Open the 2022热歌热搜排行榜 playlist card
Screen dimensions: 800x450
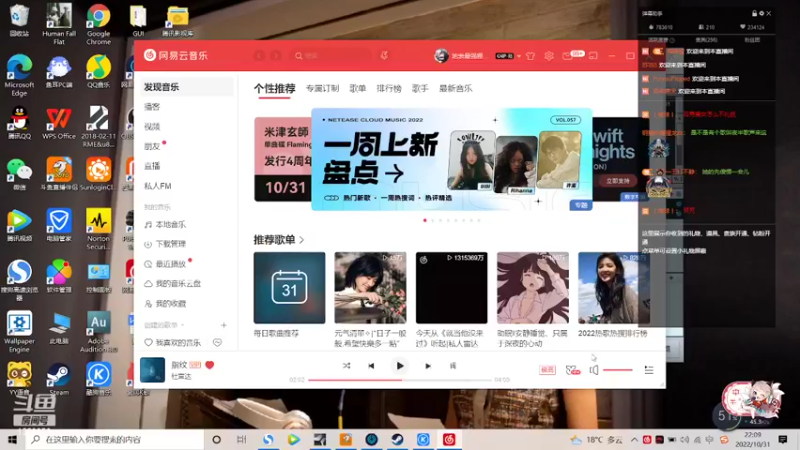[x=614, y=288]
